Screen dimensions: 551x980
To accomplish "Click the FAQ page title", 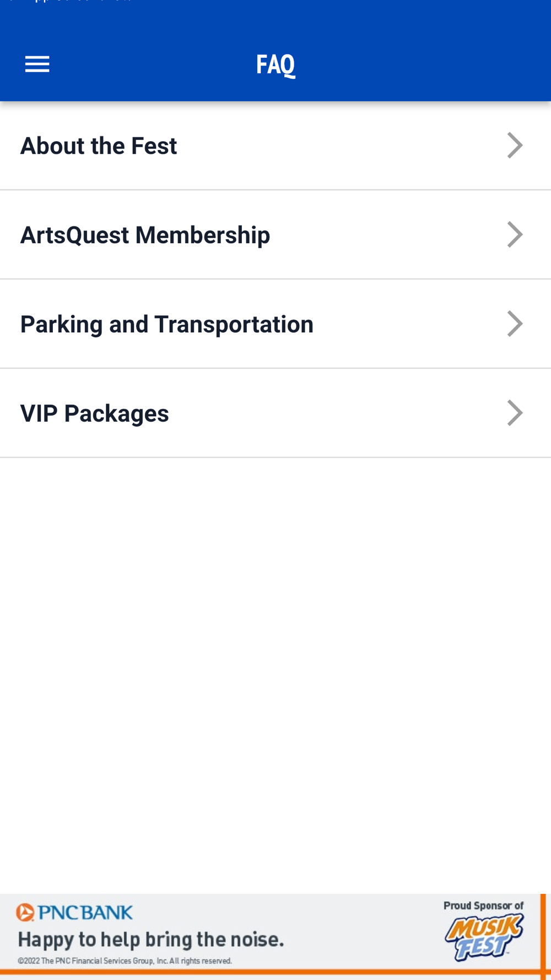I will tap(275, 64).
